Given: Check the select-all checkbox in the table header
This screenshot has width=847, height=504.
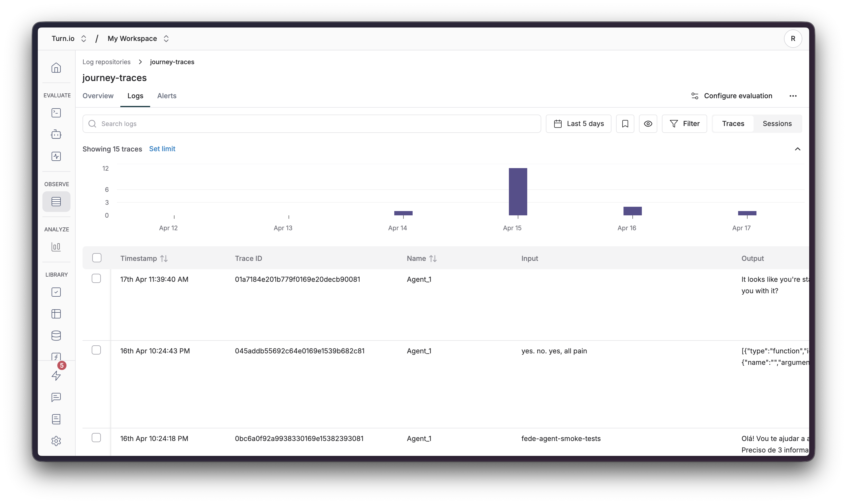Looking at the screenshot, I should tap(97, 258).
